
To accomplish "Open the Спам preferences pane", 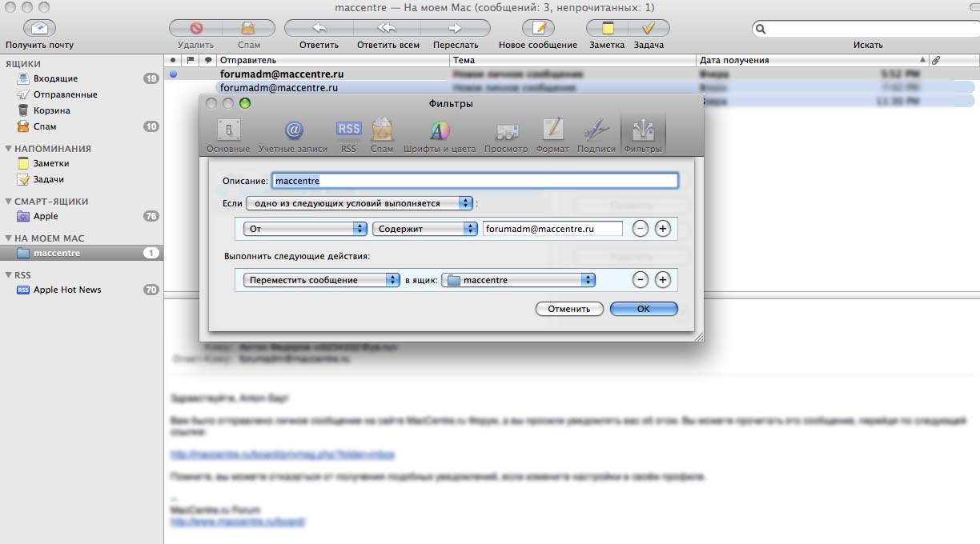I will pos(382,135).
